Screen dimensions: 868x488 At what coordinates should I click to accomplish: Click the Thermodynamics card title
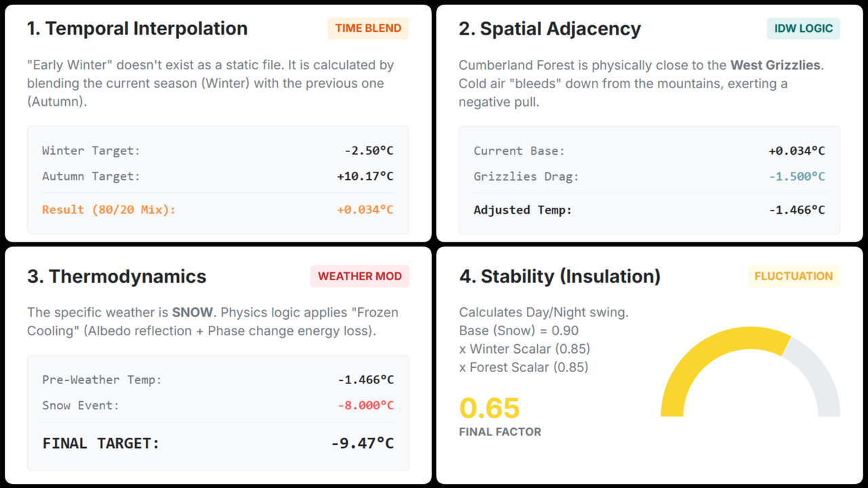coord(117,276)
